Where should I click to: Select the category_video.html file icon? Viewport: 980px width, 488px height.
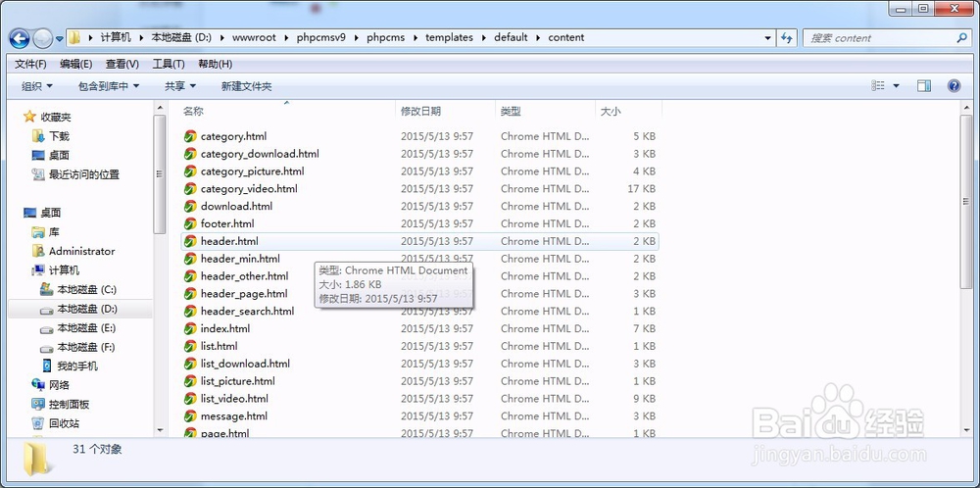click(190, 189)
